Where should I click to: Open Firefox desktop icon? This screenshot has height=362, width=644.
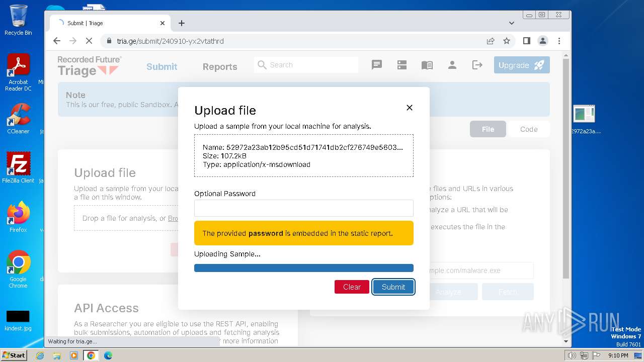click(x=18, y=217)
